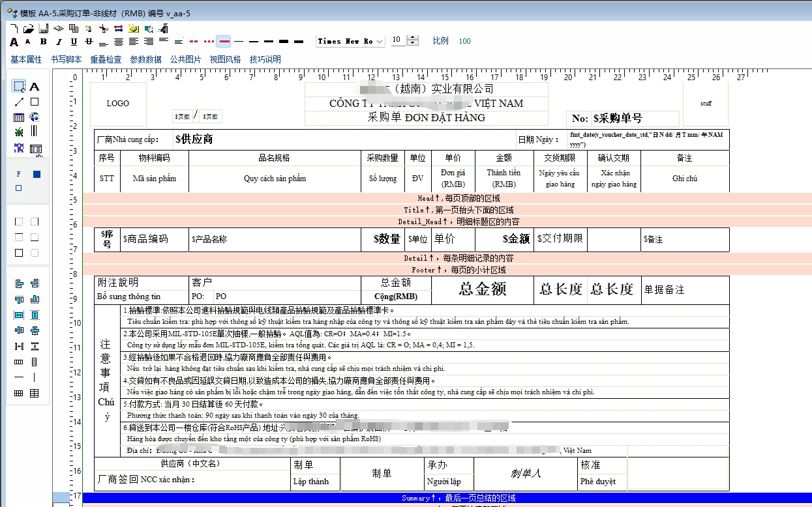Select the text label tool
This screenshot has width=812, height=507.
[35, 86]
